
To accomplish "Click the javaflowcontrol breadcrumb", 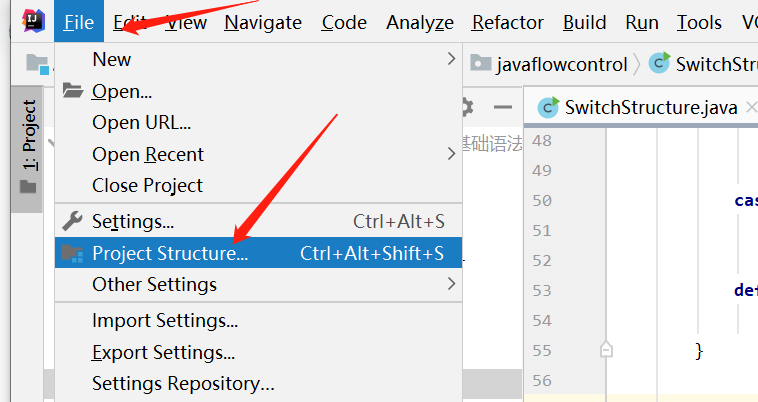I will tap(561, 64).
